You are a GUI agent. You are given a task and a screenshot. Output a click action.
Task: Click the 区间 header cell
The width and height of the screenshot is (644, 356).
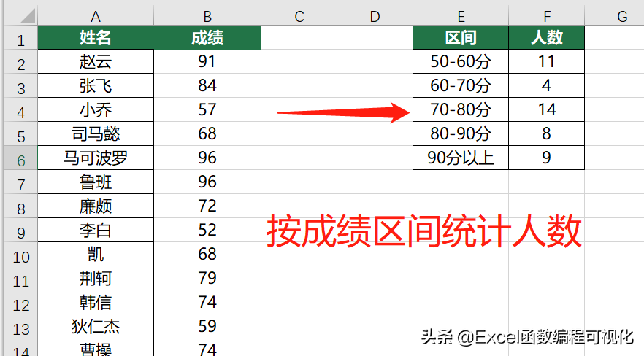(461, 38)
